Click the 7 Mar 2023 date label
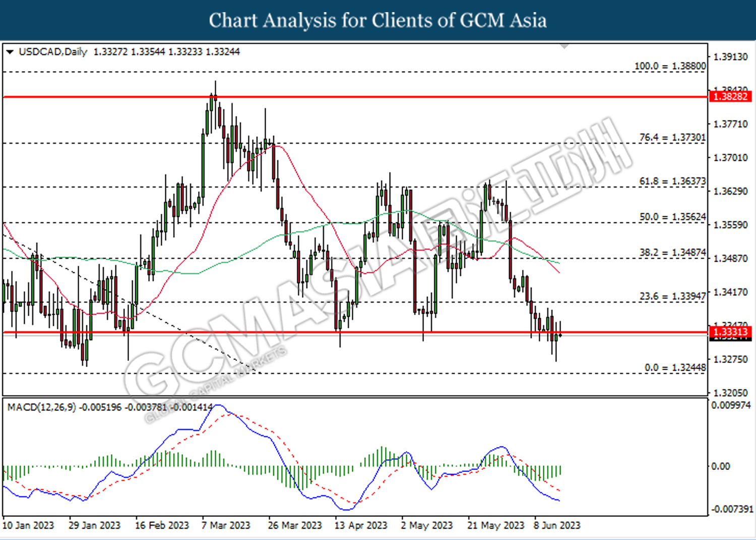Screen dimensions: 756x540 pyautogui.click(x=226, y=525)
